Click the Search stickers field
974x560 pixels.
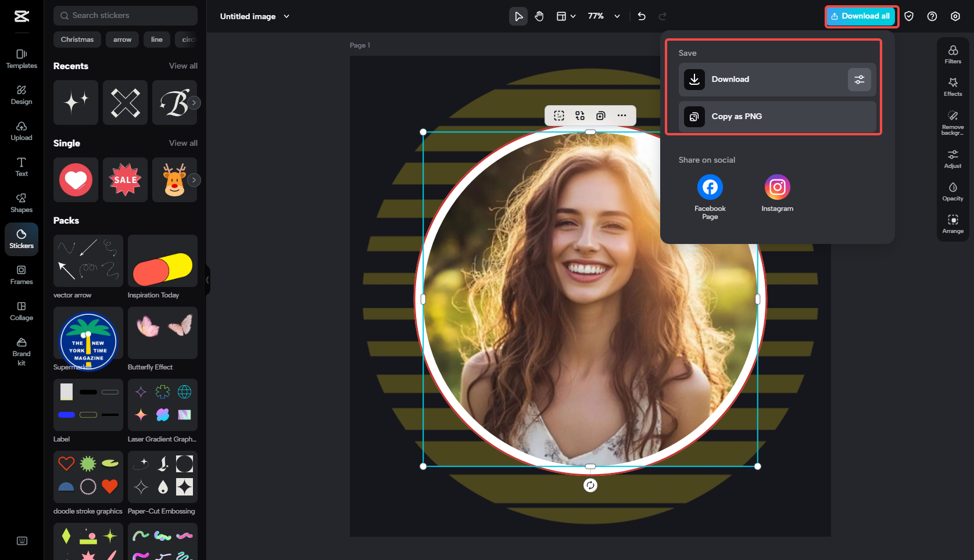[125, 15]
